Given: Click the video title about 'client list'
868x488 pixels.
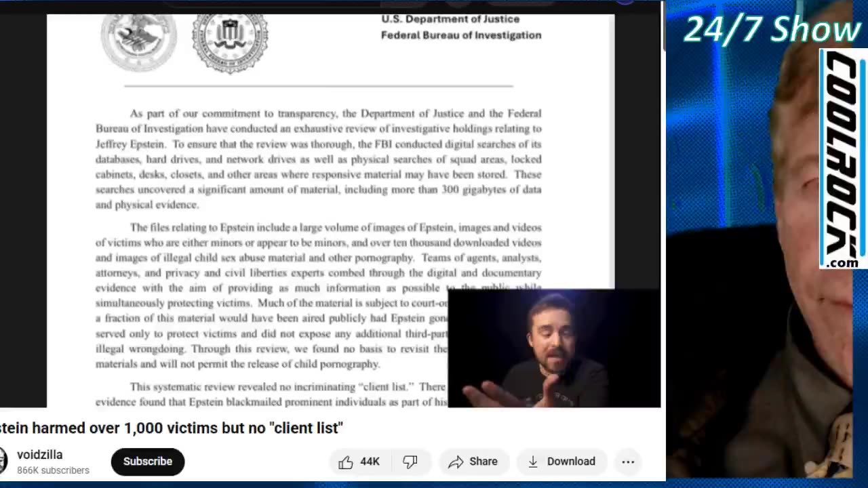Looking at the screenshot, I should (172, 428).
